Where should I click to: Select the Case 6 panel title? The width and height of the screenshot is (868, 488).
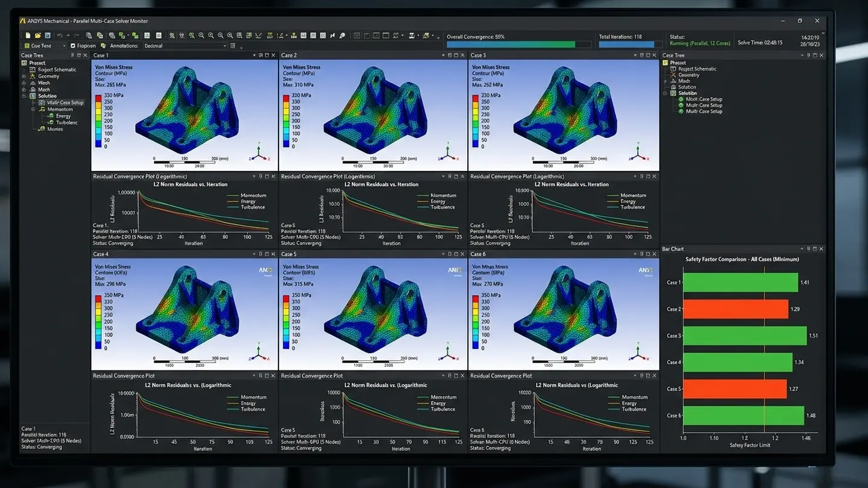tap(478, 254)
